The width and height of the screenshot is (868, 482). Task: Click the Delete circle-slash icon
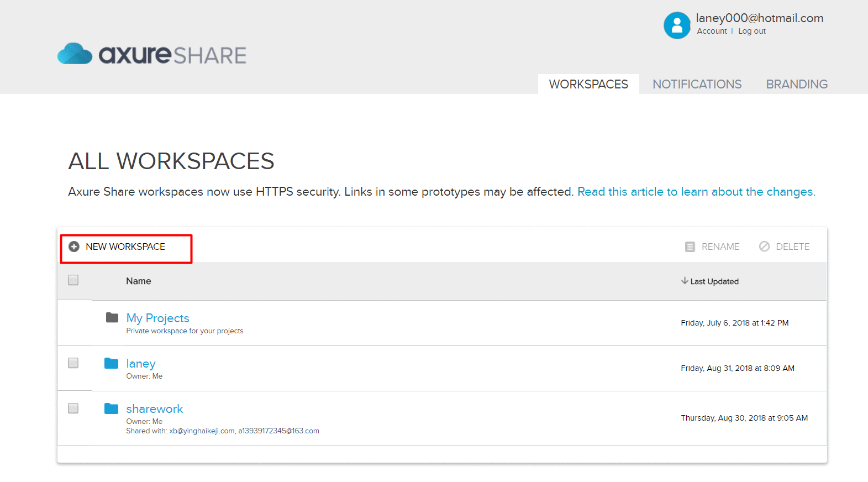764,247
